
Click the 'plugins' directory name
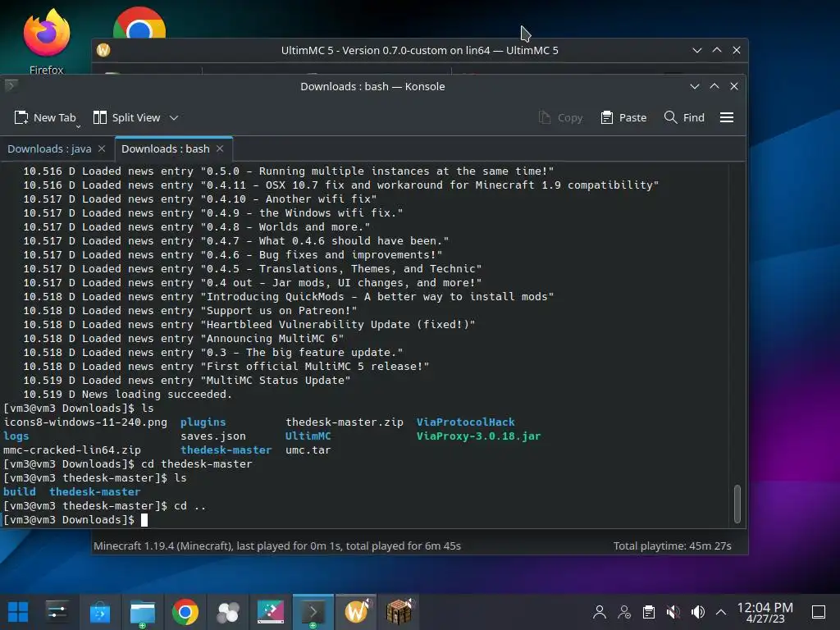203,422
